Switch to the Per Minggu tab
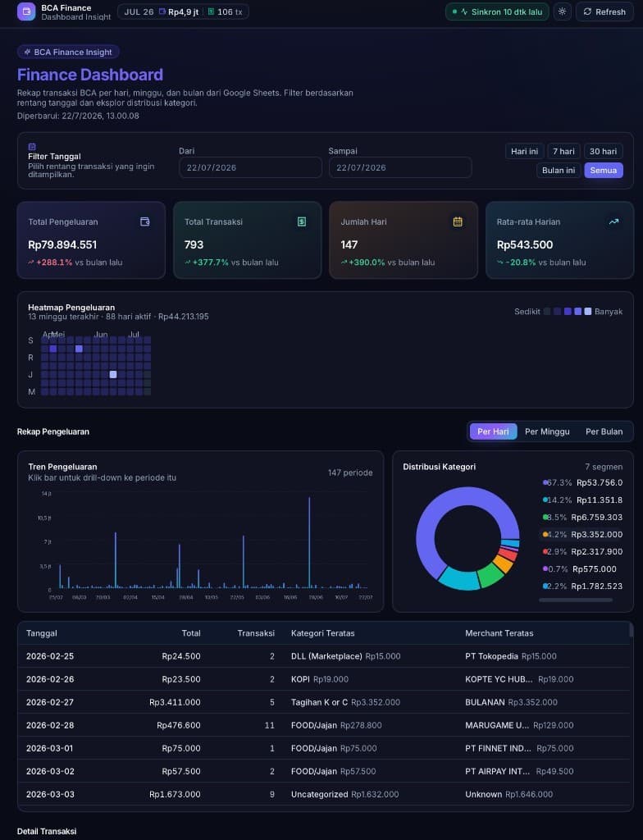The height and width of the screenshot is (840, 643). [x=547, y=431]
